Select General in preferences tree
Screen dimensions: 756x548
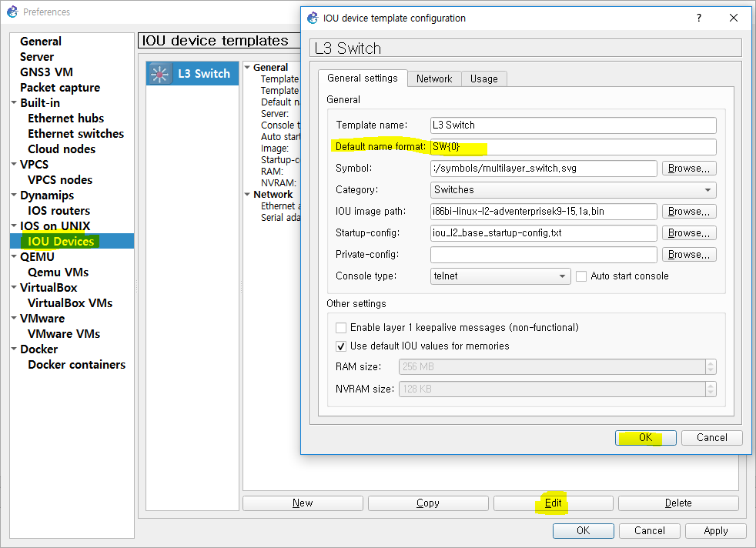click(41, 42)
